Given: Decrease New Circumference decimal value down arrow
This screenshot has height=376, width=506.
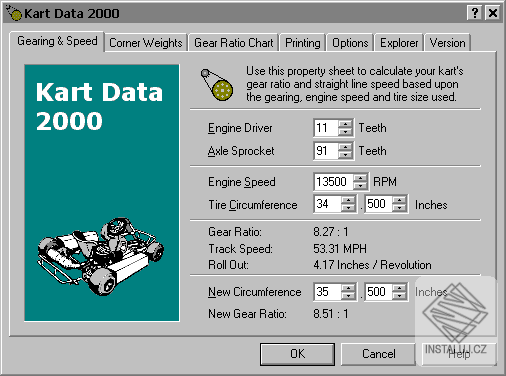Looking at the screenshot, I should point(400,296).
